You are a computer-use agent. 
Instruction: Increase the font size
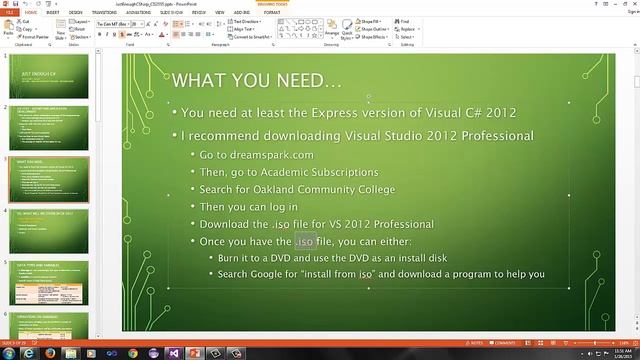pos(148,24)
